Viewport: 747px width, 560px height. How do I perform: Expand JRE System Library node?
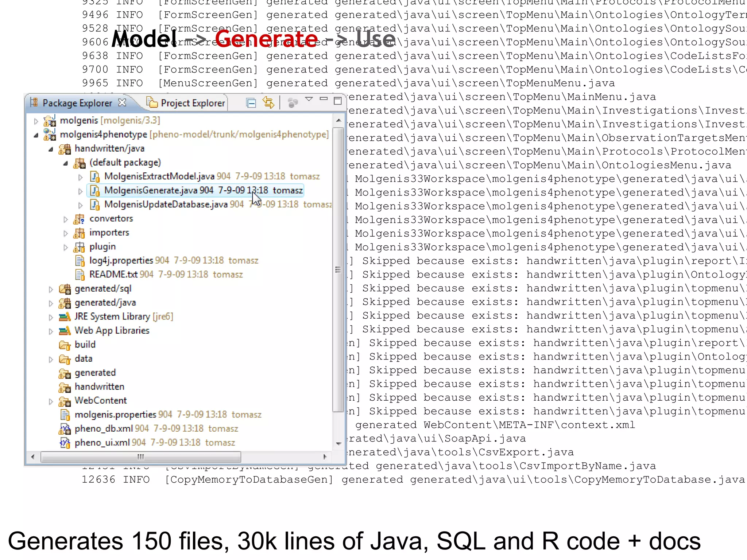(x=51, y=318)
